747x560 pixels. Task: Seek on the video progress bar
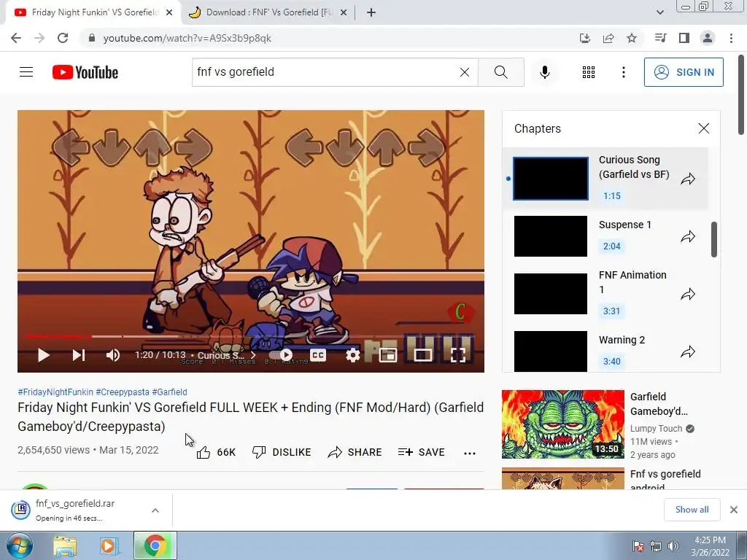click(251, 336)
